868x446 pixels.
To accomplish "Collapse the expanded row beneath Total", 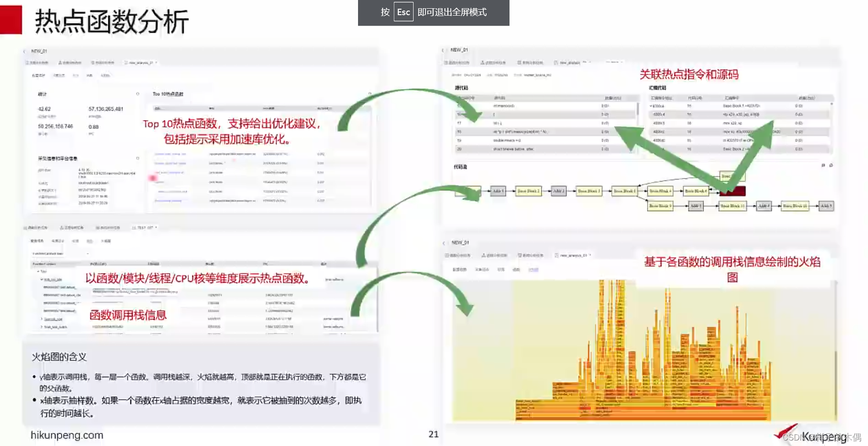I will coord(42,279).
